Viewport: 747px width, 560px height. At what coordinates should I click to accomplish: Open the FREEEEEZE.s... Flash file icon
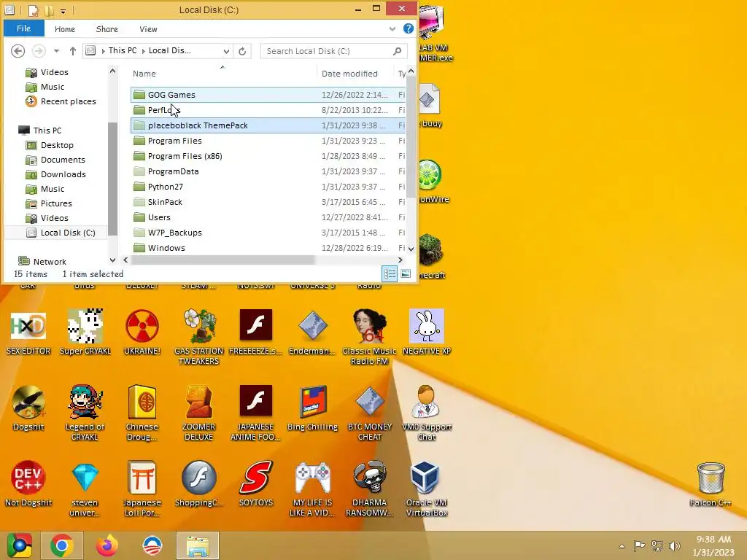[x=256, y=324]
